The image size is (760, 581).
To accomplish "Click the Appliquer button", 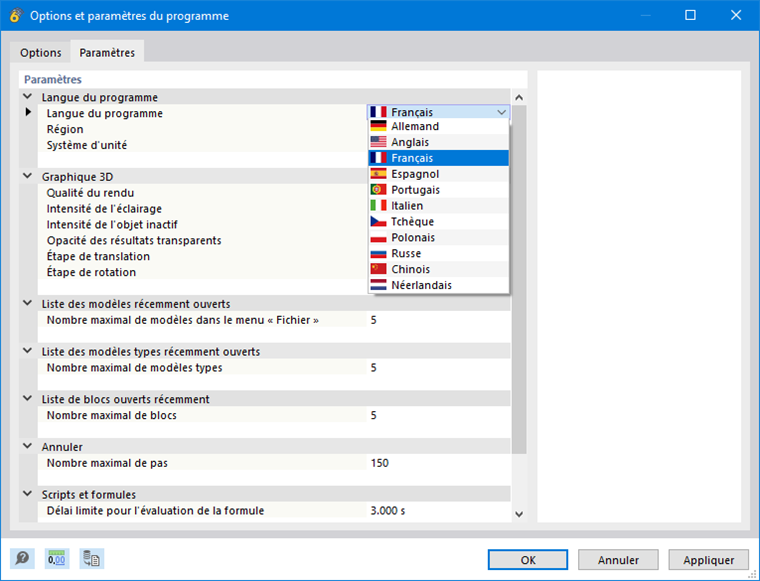I will click(709, 560).
